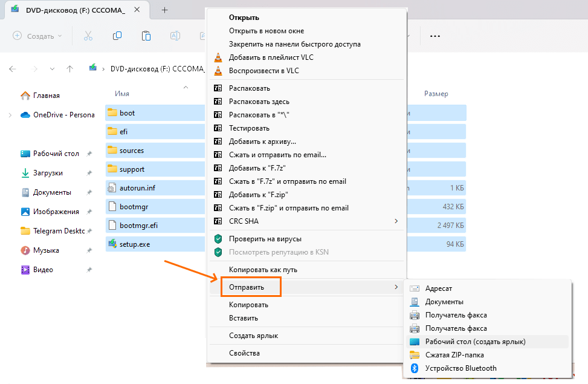Screen dimensions: 588x384
Task: Open Документы in the sidebar
Action: (46, 192)
